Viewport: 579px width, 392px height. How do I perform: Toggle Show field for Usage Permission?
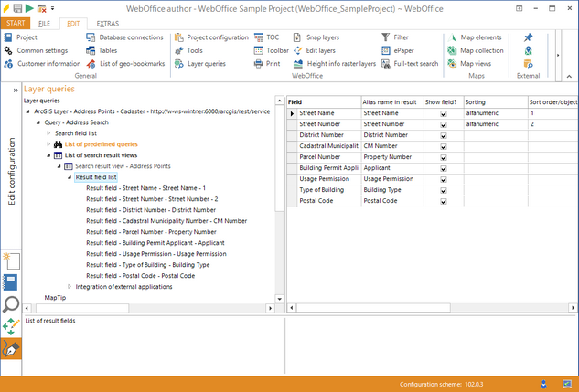(444, 180)
